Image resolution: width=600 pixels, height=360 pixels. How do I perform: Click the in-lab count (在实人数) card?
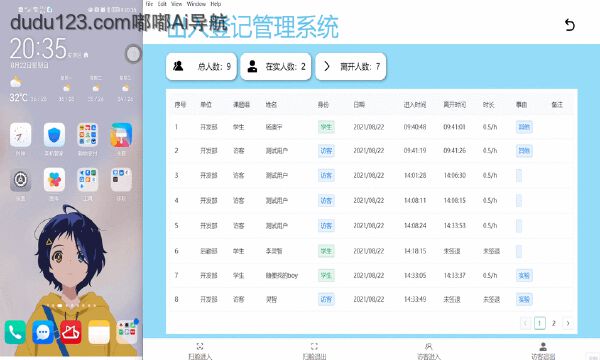point(276,67)
